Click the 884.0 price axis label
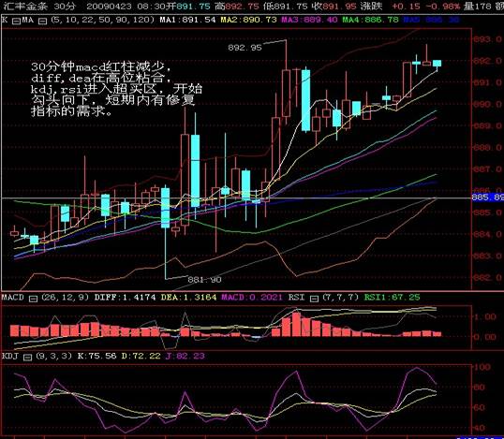The width and height of the screenshot is (504, 439). coord(487,234)
